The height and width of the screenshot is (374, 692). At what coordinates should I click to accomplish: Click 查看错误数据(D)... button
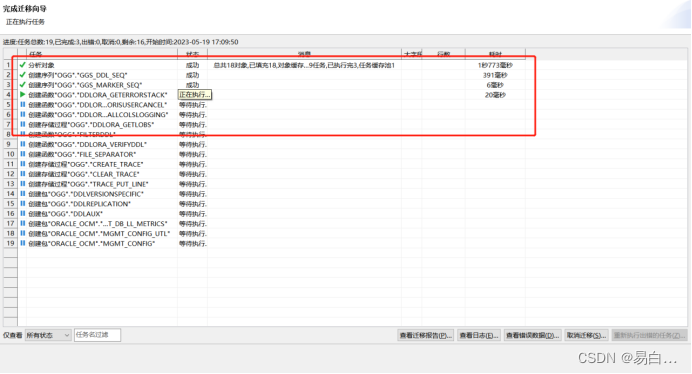pos(533,336)
